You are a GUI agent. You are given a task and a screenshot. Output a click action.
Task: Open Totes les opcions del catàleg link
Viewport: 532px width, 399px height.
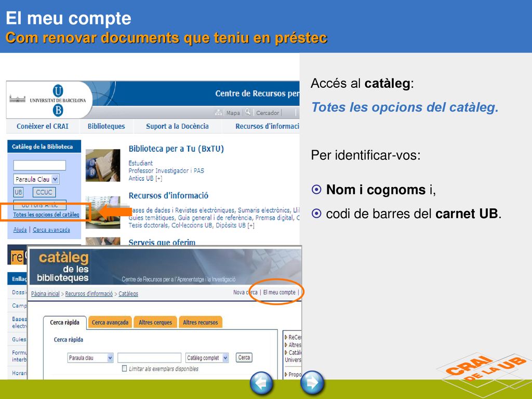[x=46, y=215]
